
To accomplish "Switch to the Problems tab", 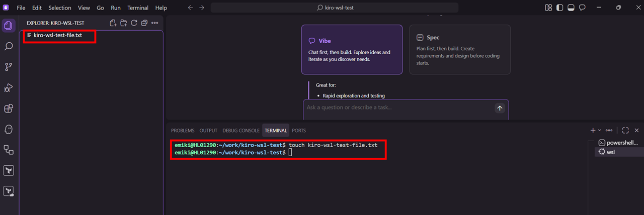I will (183, 131).
